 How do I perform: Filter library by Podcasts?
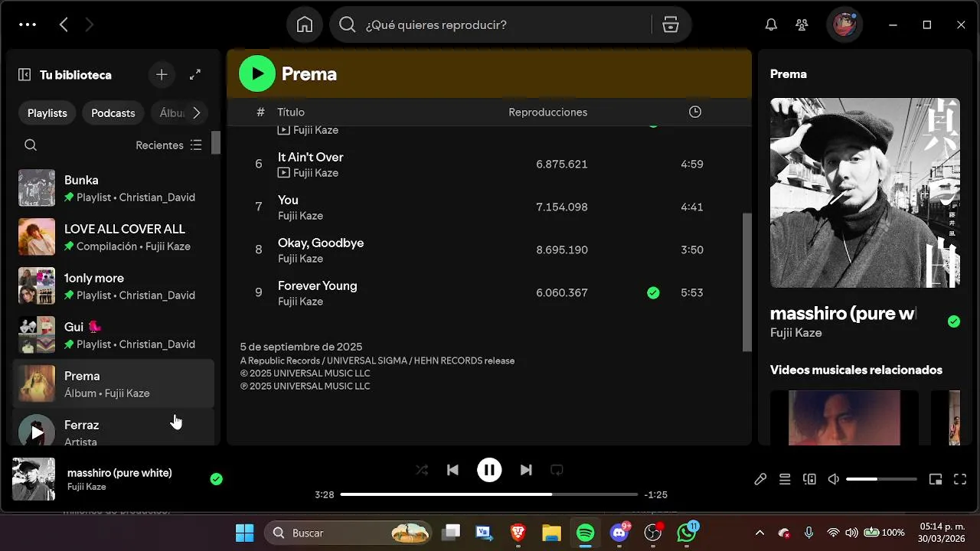[113, 112]
